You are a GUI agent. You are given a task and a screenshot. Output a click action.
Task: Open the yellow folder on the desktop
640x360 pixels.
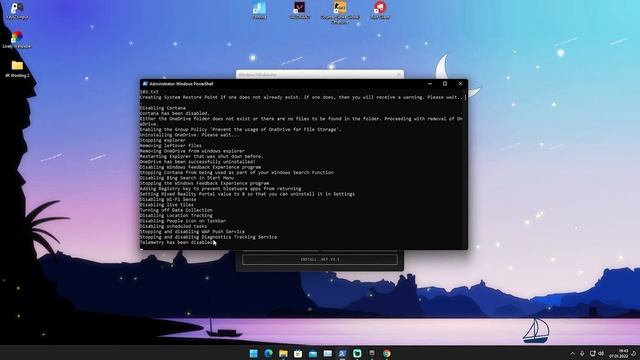17,69
